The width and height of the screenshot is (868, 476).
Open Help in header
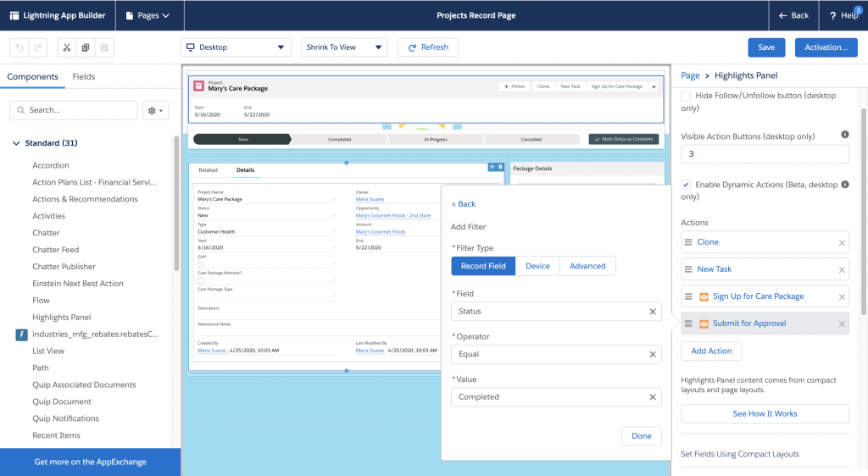click(843, 15)
